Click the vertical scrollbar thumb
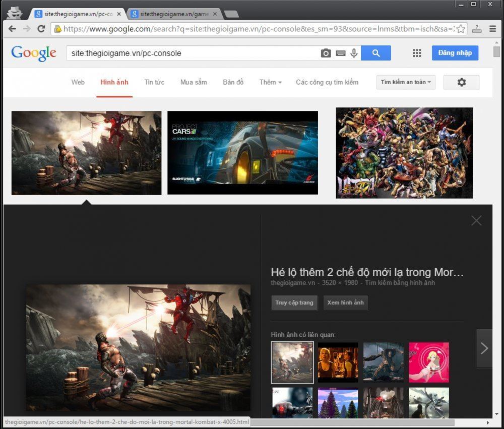 497,51
